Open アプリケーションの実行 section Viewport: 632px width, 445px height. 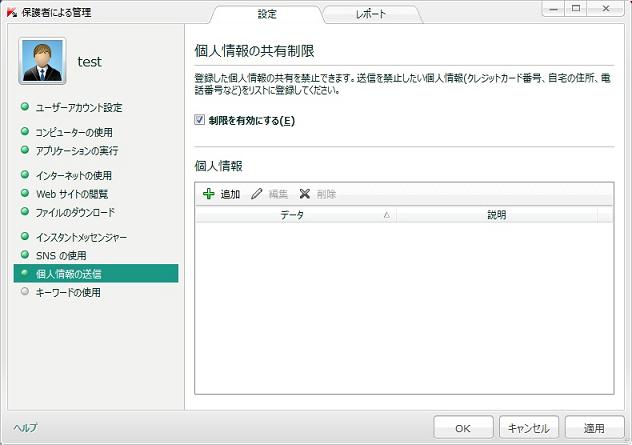click(77, 151)
